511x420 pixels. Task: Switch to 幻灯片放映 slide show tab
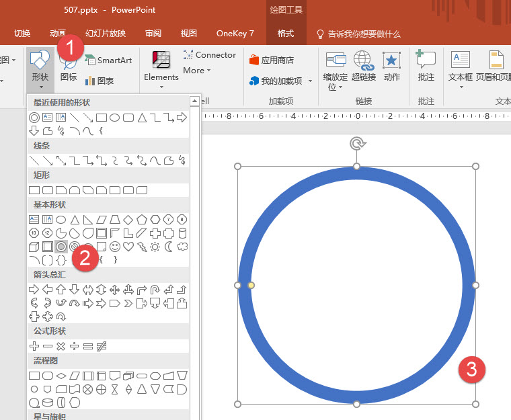coord(106,33)
